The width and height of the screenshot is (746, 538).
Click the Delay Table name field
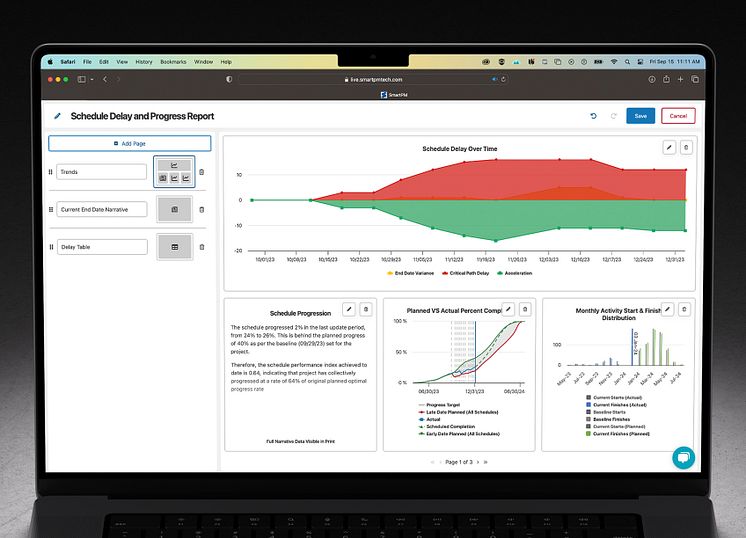point(102,247)
